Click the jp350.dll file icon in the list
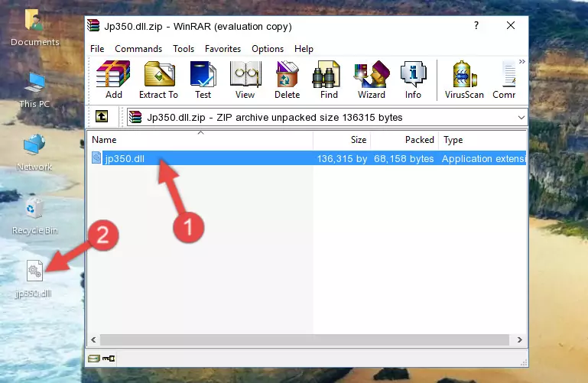This screenshot has width=588, height=383. 96,158
